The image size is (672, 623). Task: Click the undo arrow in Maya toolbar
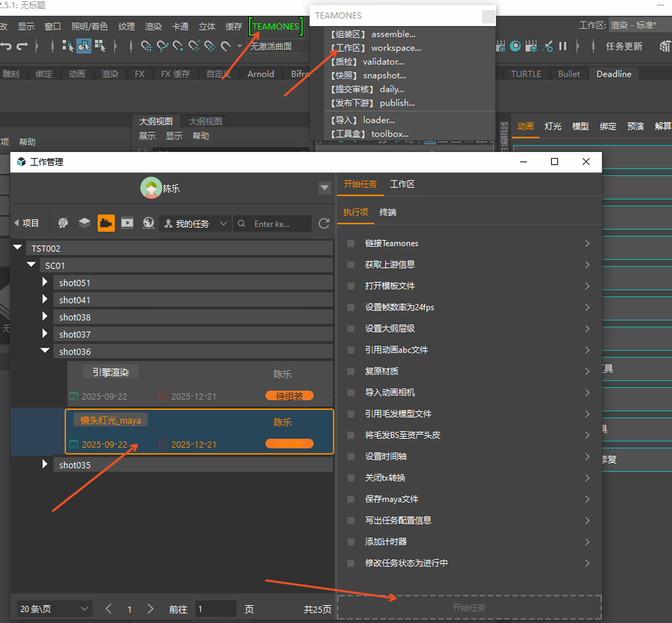pos(6,46)
